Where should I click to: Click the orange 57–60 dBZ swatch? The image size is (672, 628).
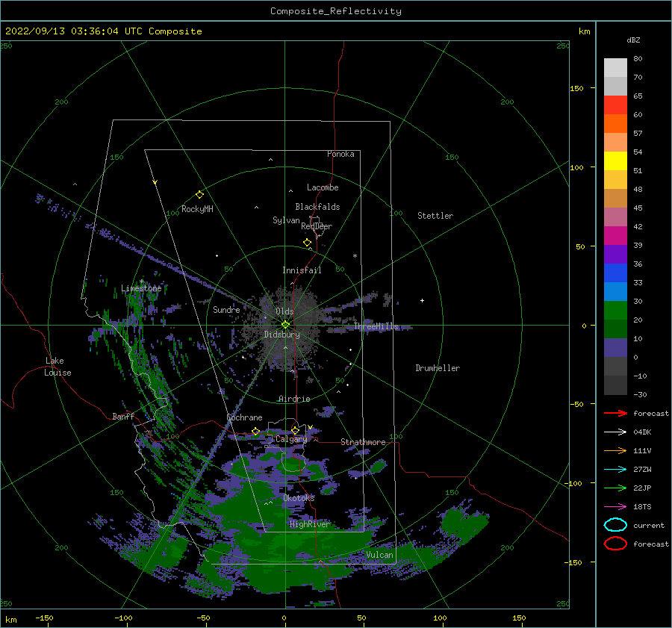pyautogui.click(x=615, y=124)
